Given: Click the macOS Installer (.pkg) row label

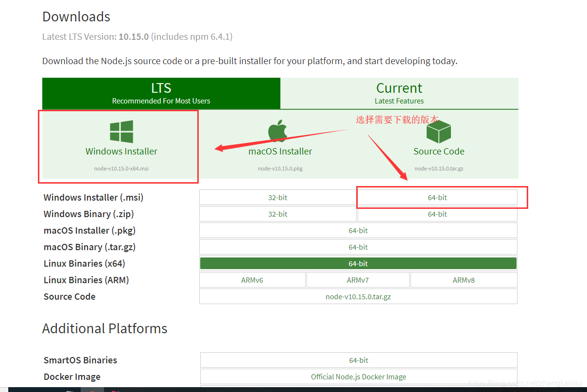Looking at the screenshot, I should 89,231.
